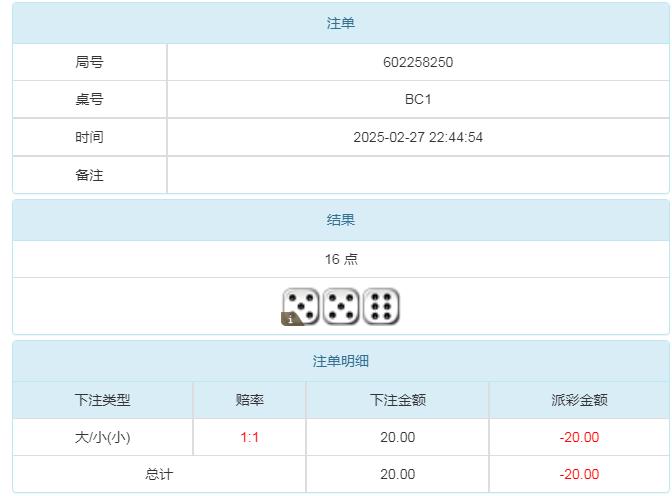Screen dimensions: 672x496
Task: Click the 注单 header at the top
Action: [x=341, y=23]
